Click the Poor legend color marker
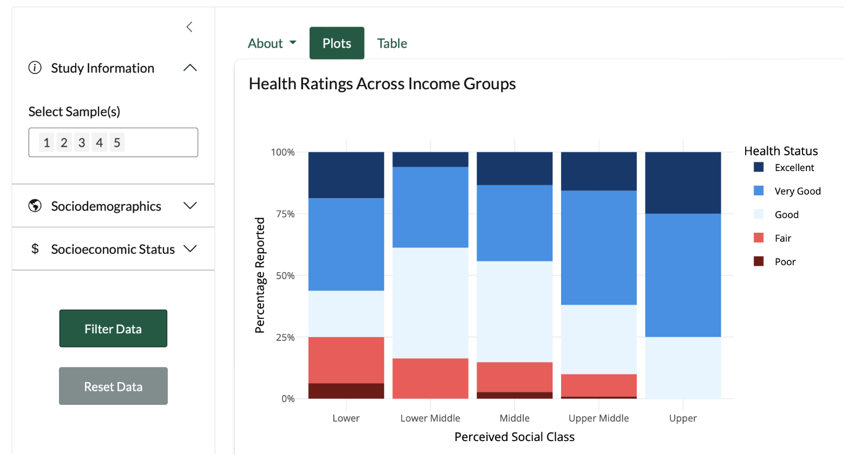Viewport: 868px width, 473px height. (x=757, y=261)
